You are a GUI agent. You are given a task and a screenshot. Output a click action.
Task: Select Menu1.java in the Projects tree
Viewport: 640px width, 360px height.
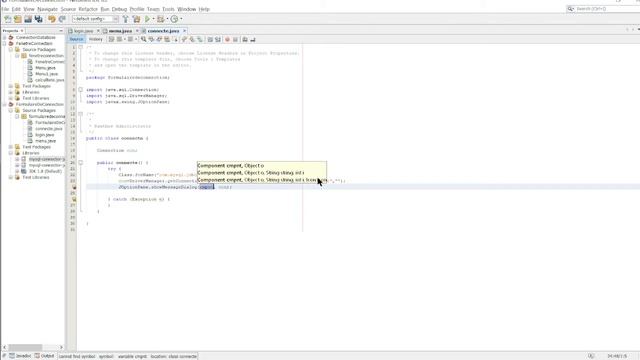tap(46, 74)
